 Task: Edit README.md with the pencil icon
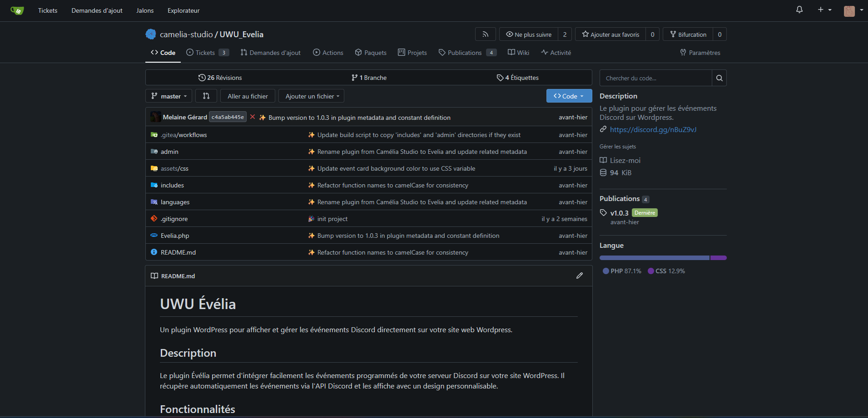(580, 275)
